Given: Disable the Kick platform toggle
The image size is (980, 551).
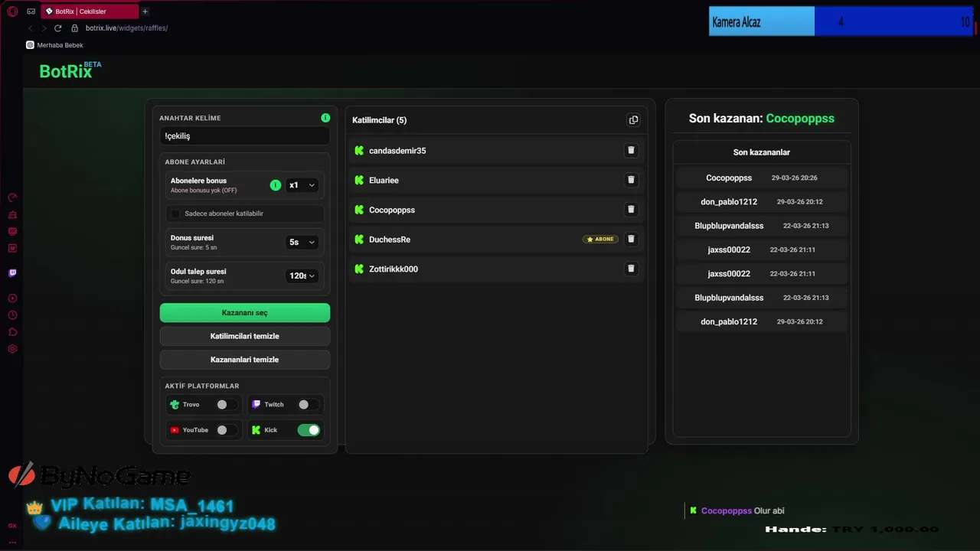Looking at the screenshot, I should pos(309,430).
